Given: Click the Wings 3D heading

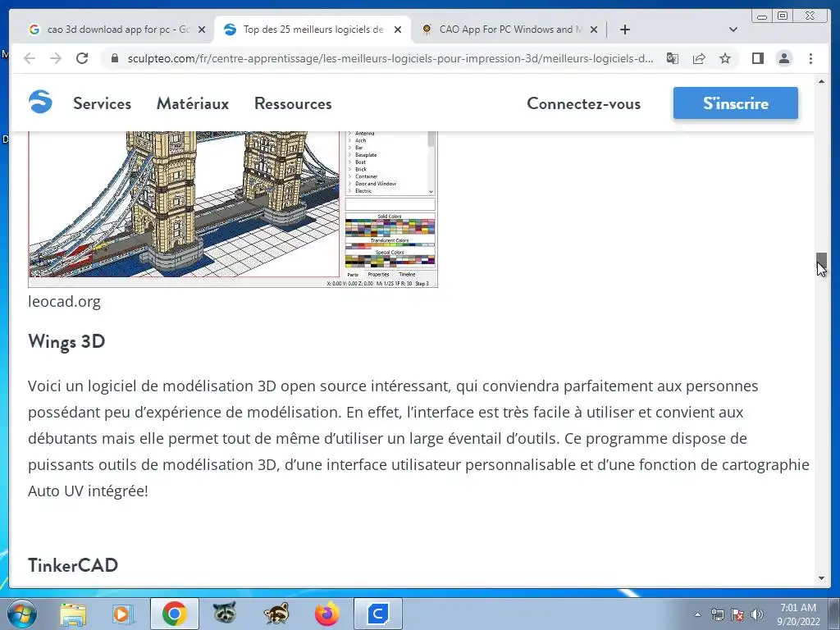Looking at the screenshot, I should point(66,341).
